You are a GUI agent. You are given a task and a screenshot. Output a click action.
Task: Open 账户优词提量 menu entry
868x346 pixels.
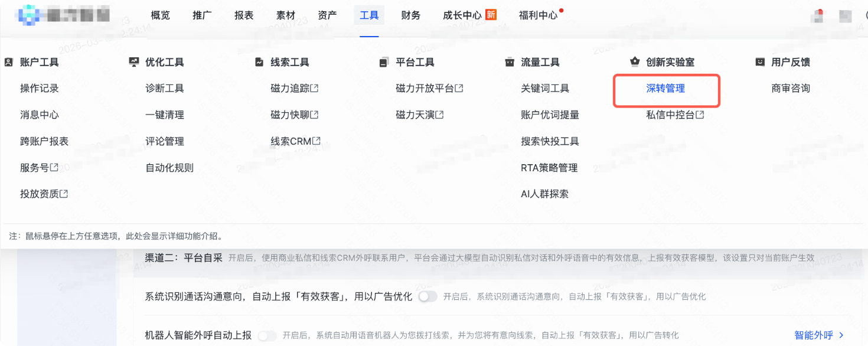click(550, 115)
